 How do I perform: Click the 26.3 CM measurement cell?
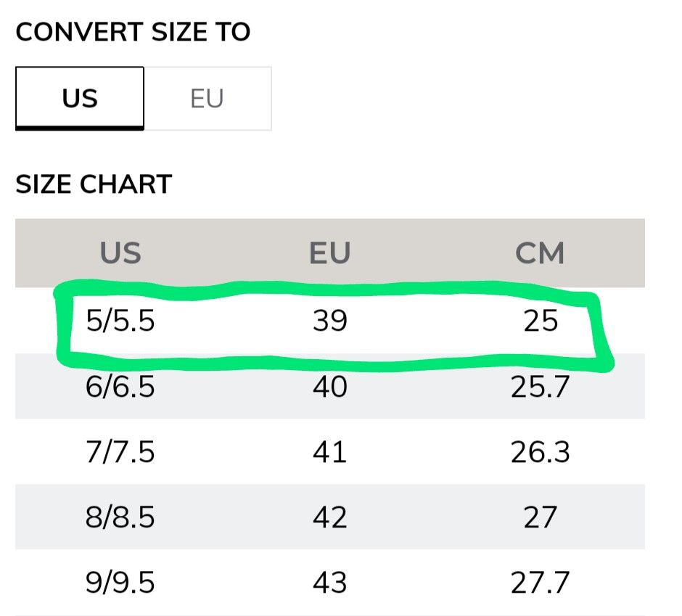tap(540, 452)
